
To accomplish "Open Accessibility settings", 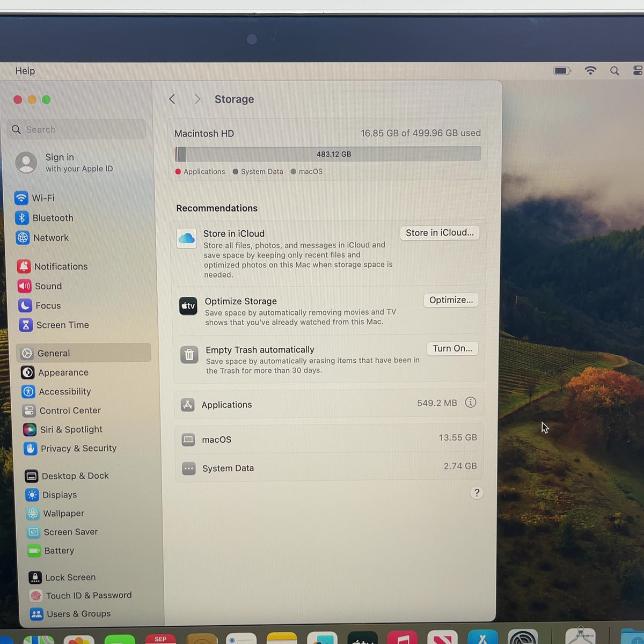I will tap(56, 392).
